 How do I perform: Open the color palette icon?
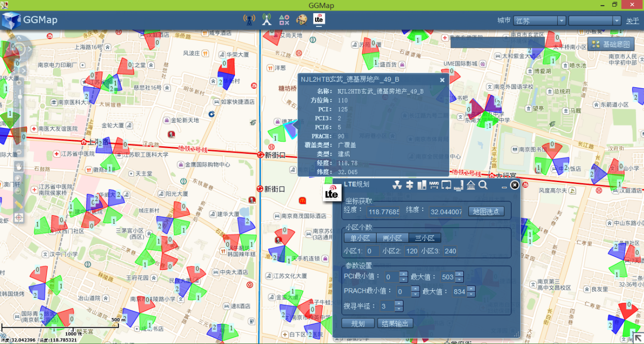(x=301, y=20)
